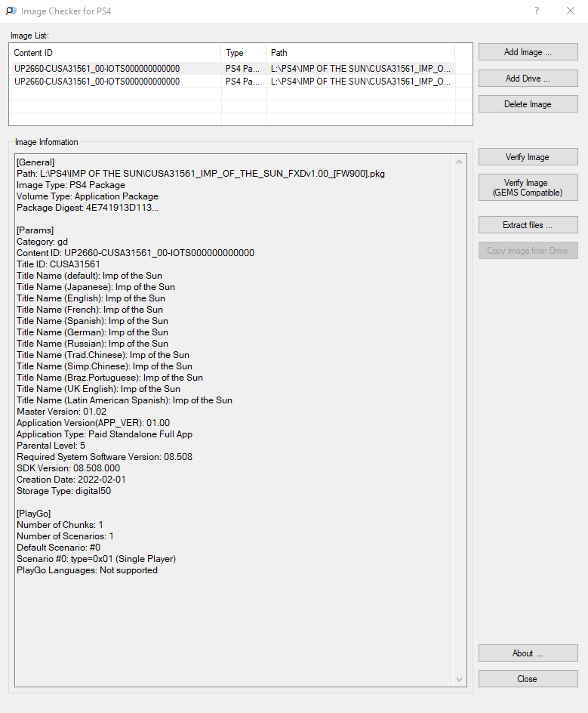Click the Application Type: Paid Standalone Full App line
Screen dimensions: 588x713
104,434
